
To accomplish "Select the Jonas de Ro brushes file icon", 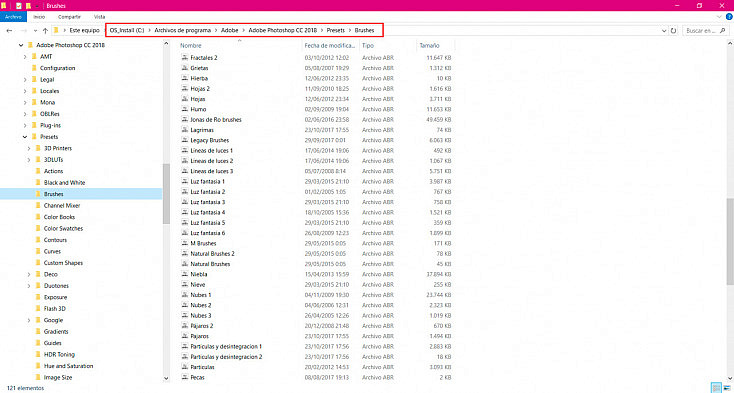I will pos(184,119).
